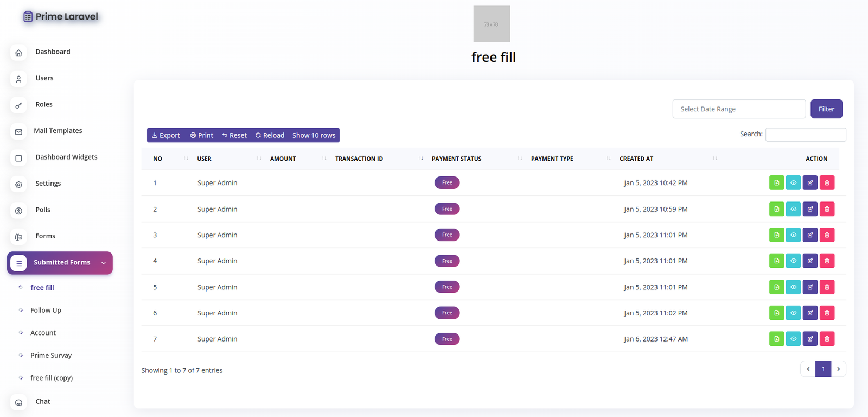Edit row 3 using purple pencil icon
This screenshot has width=868, height=417.
click(810, 235)
